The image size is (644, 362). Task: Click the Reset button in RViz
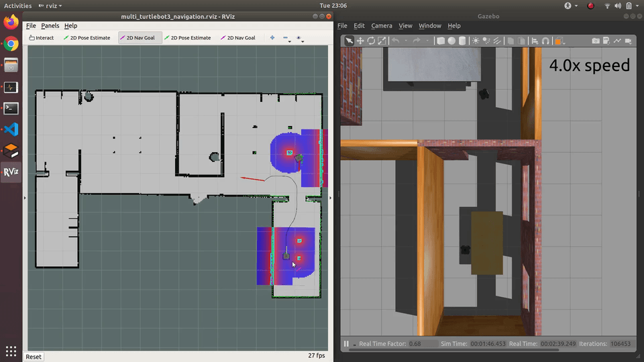[34, 357]
